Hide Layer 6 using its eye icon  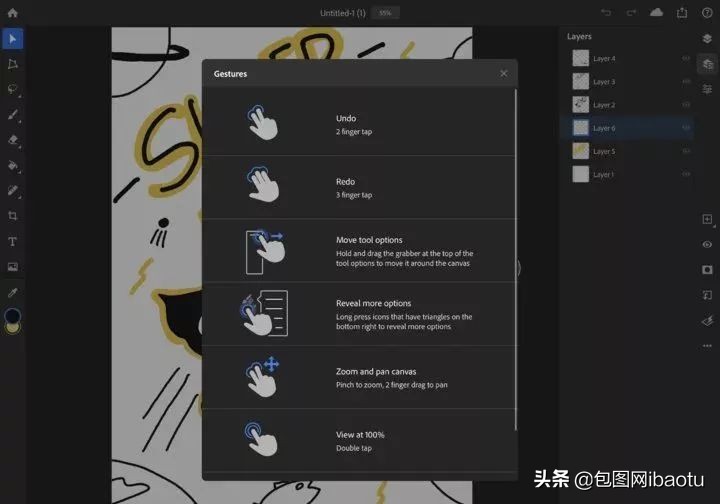pos(686,128)
